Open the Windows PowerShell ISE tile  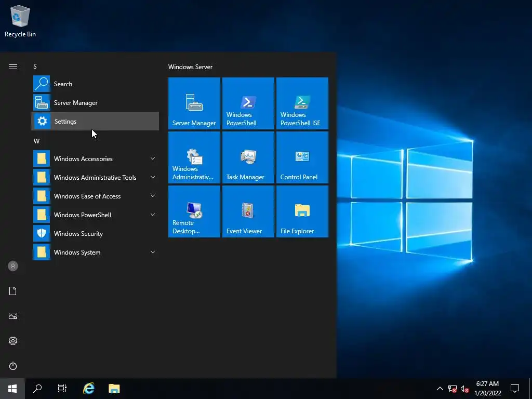[302, 103]
